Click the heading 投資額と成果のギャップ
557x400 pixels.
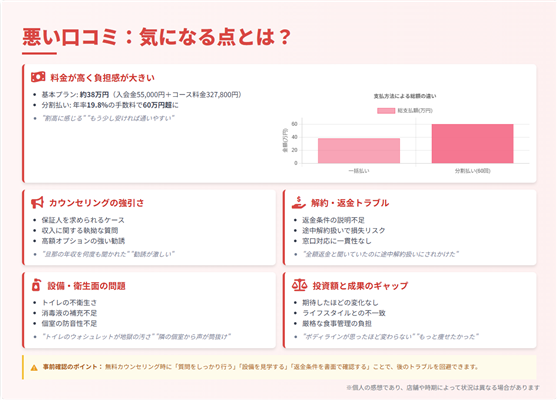tap(360, 286)
